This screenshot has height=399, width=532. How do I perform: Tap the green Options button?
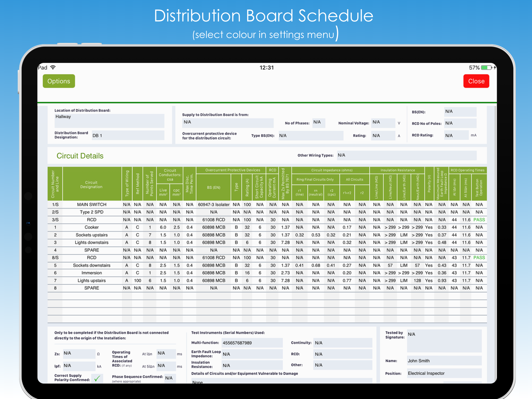[59, 81]
